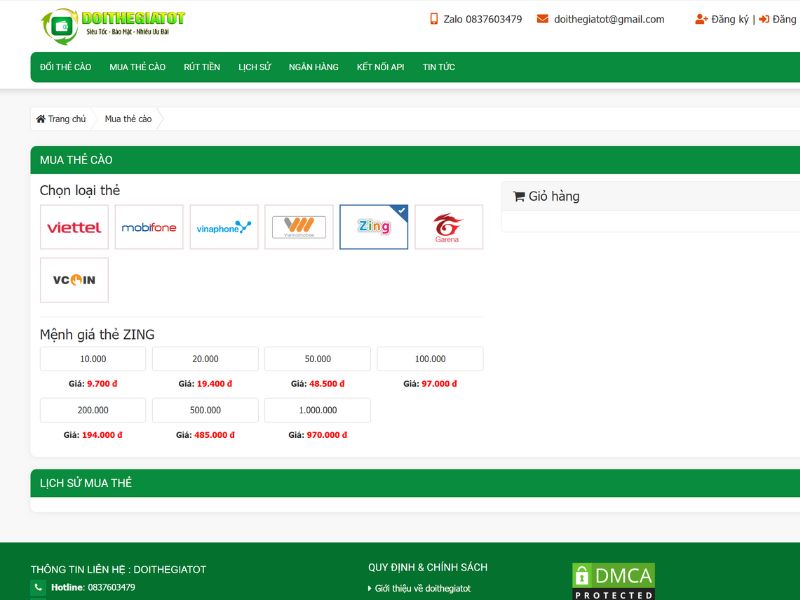
Task: Select the Zing card type
Action: pyautogui.click(x=374, y=227)
